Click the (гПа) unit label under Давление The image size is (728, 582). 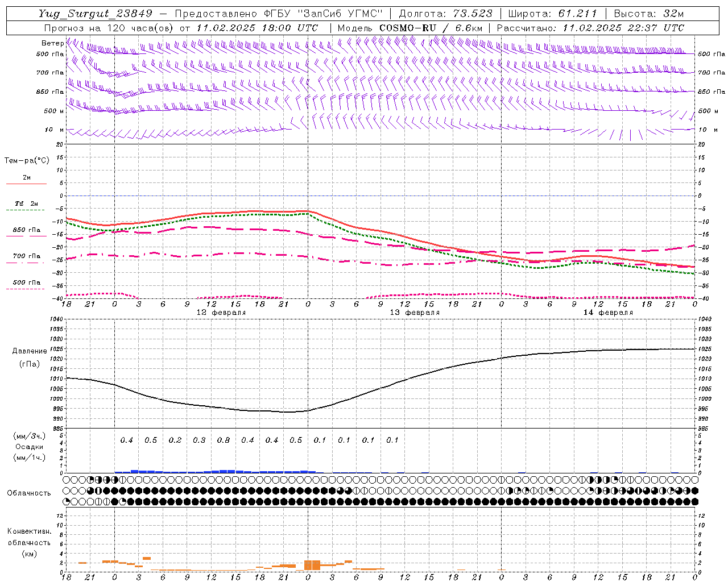coord(30,364)
